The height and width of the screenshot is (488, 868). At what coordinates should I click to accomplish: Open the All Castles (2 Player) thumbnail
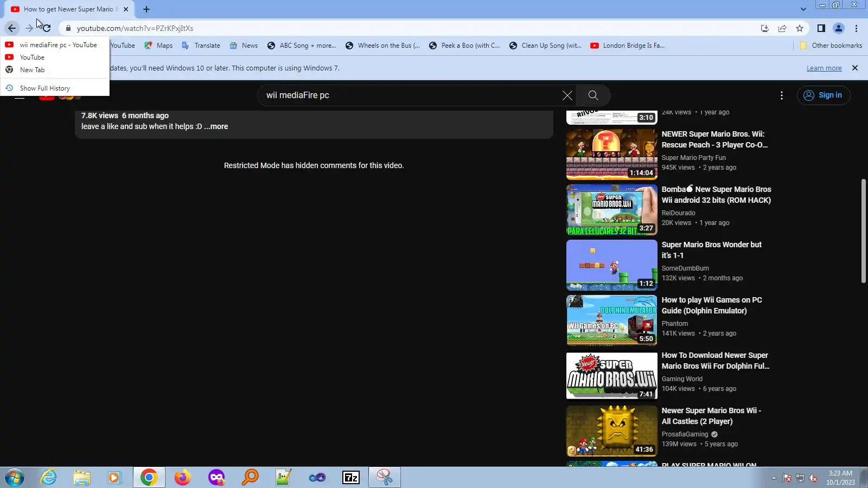(612, 431)
